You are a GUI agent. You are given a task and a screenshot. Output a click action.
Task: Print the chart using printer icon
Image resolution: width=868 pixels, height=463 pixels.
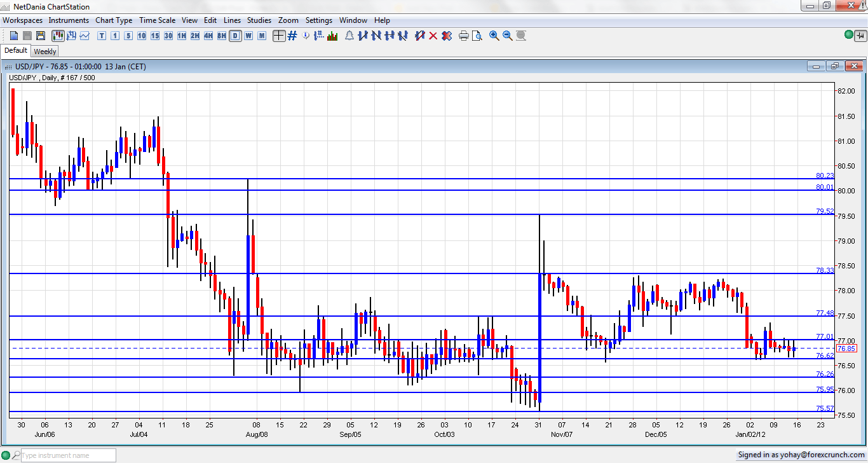click(x=463, y=36)
